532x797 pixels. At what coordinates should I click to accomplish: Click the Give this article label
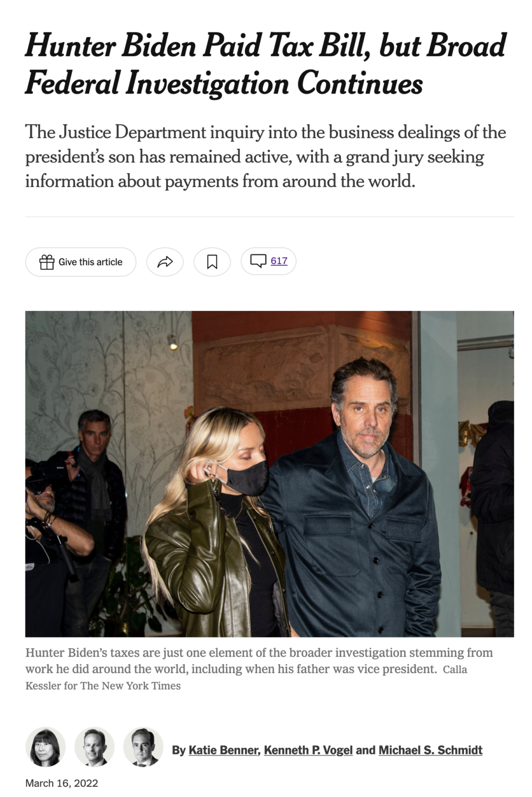pos(90,262)
